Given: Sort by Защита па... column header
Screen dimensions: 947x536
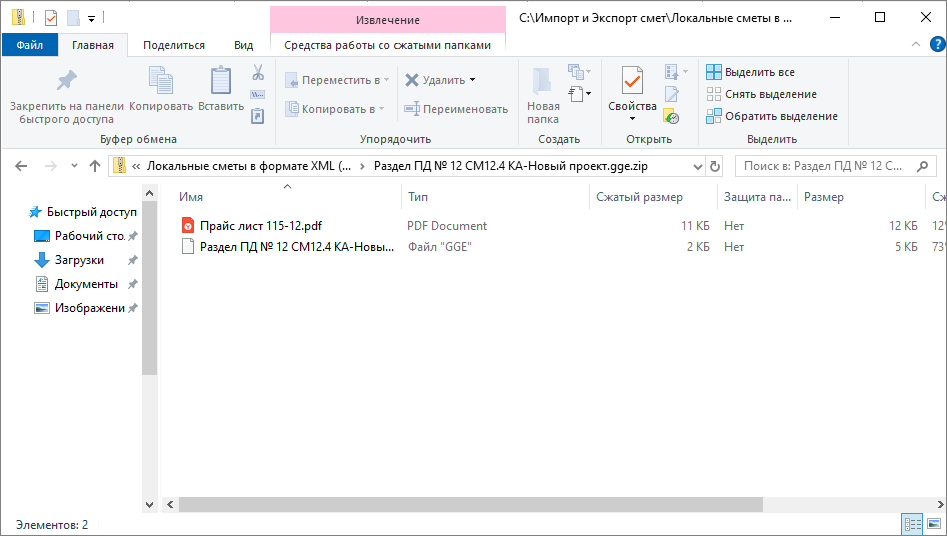Looking at the screenshot, I should tap(757, 197).
